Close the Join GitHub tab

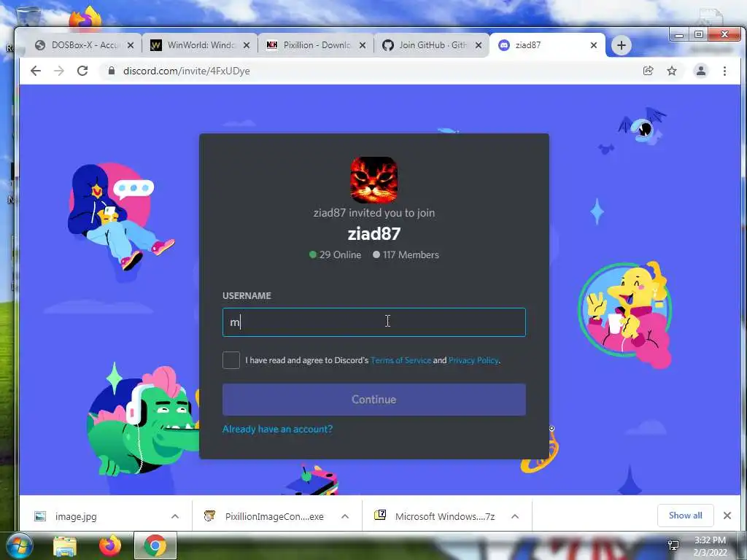pyautogui.click(x=479, y=45)
